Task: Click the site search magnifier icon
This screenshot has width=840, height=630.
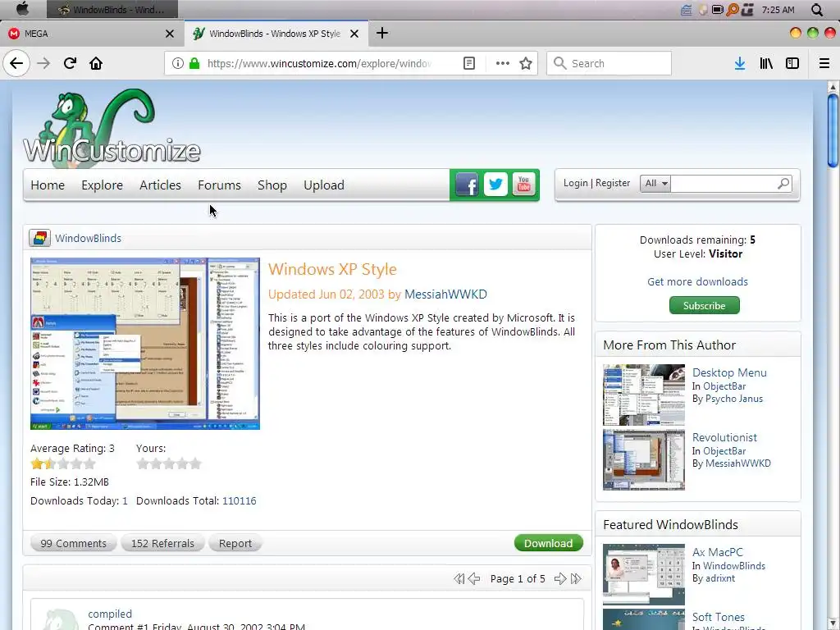Action: (x=783, y=184)
